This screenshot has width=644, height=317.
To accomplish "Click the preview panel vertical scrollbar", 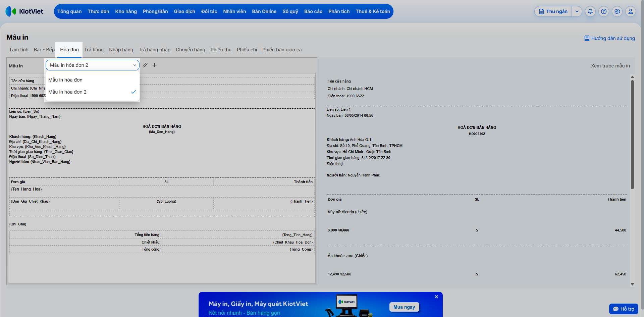I will coord(632,134).
